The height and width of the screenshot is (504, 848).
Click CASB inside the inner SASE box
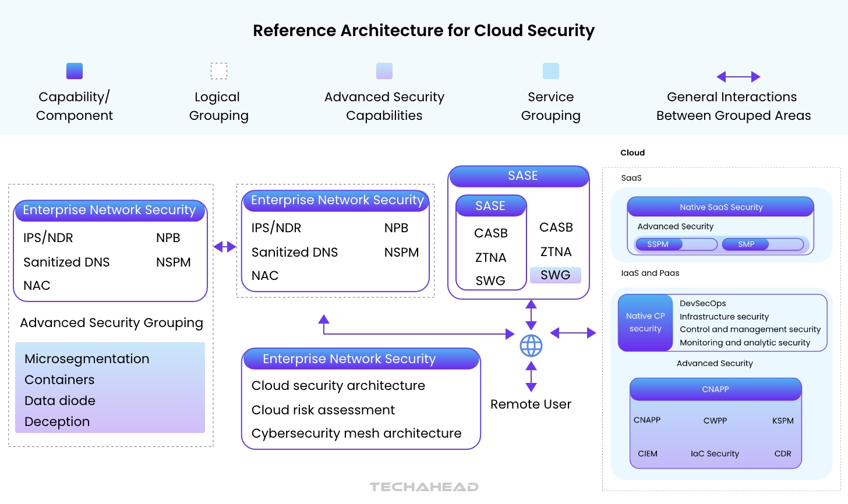click(491, 233)
